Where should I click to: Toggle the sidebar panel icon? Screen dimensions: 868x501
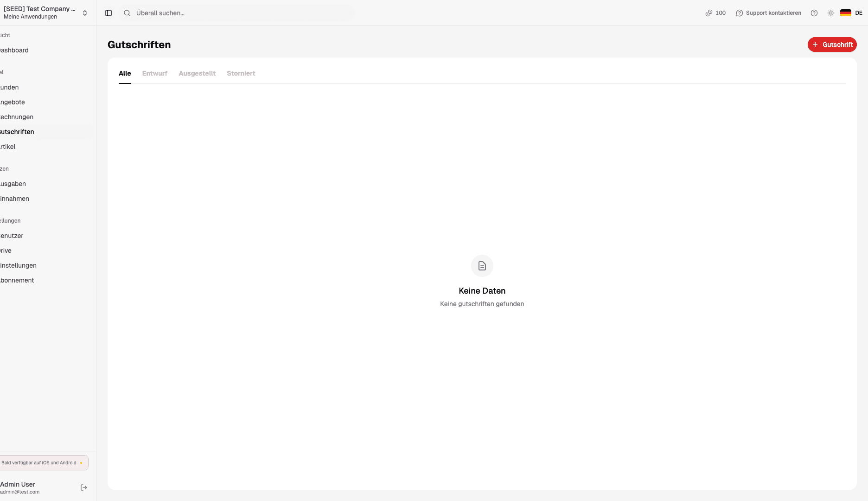click(108, 13)
